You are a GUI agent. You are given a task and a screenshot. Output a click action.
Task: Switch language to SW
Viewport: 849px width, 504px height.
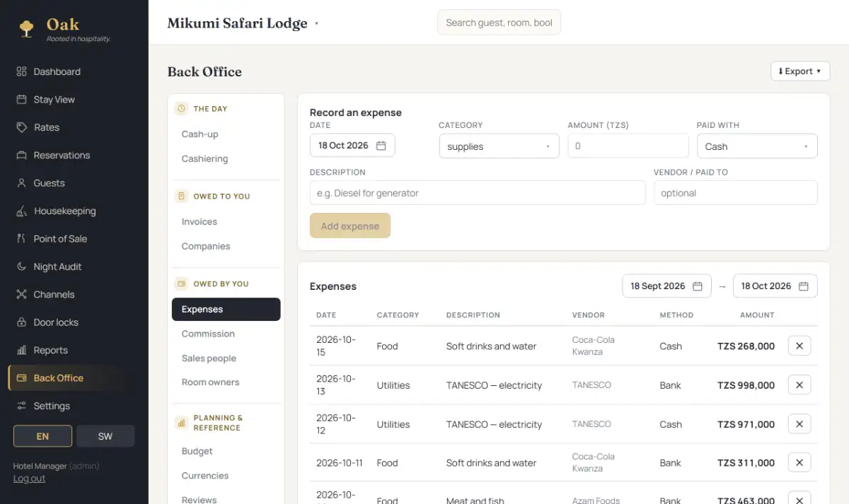click(105, 436)
